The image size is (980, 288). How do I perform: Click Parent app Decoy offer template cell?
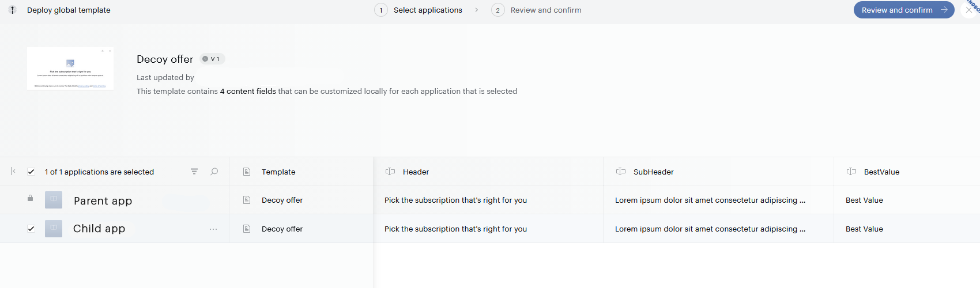[x=301, y=200]
